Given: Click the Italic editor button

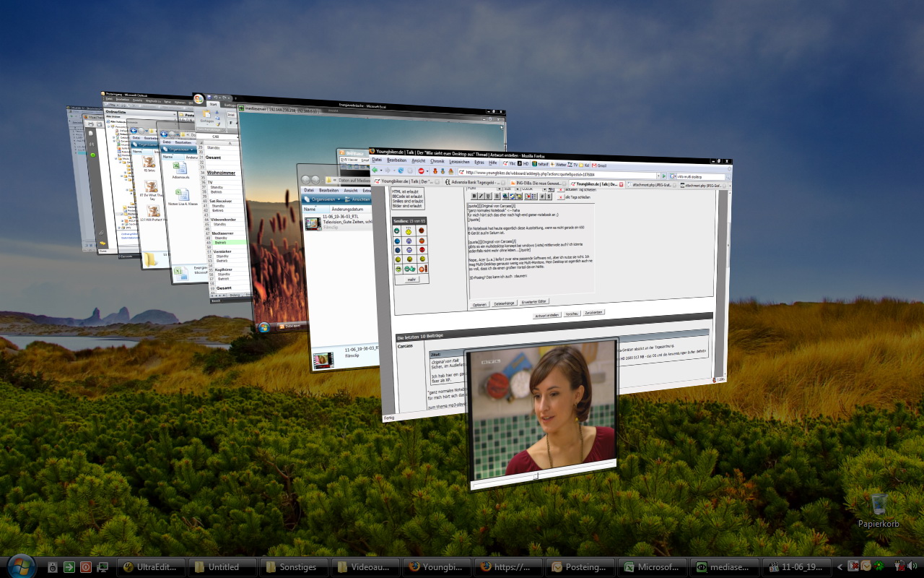Looking at the screenshot, I should tap(481, 197).
